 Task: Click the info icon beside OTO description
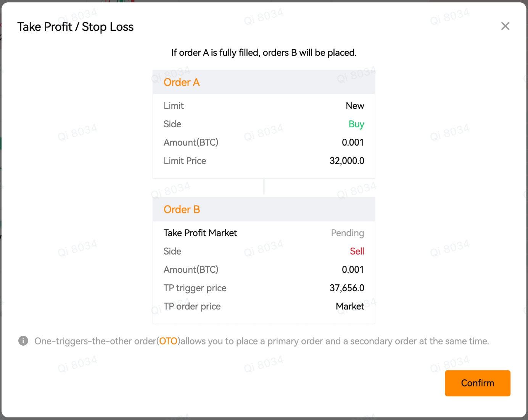[23, 341]
